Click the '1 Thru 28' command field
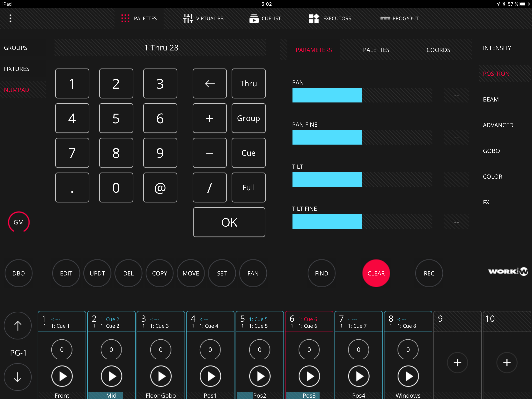Image resolution: width=532 pixels, height=399 pixels. click(x=161, y=48)
